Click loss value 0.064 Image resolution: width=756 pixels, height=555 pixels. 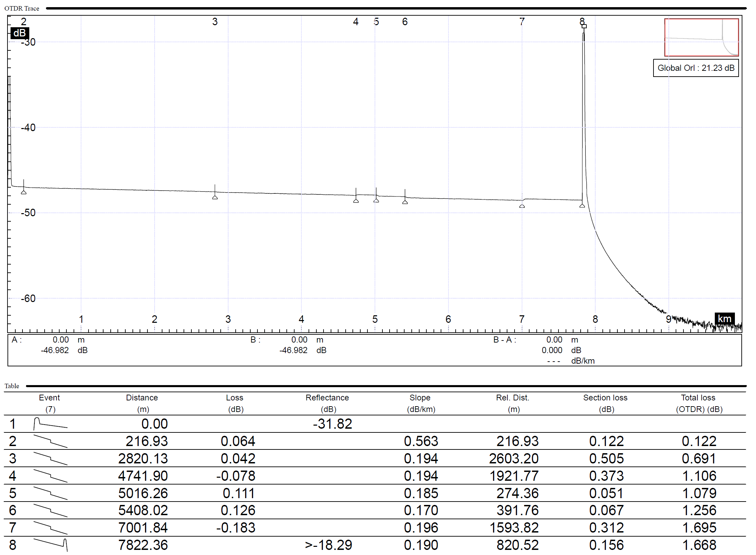[238, 441]
